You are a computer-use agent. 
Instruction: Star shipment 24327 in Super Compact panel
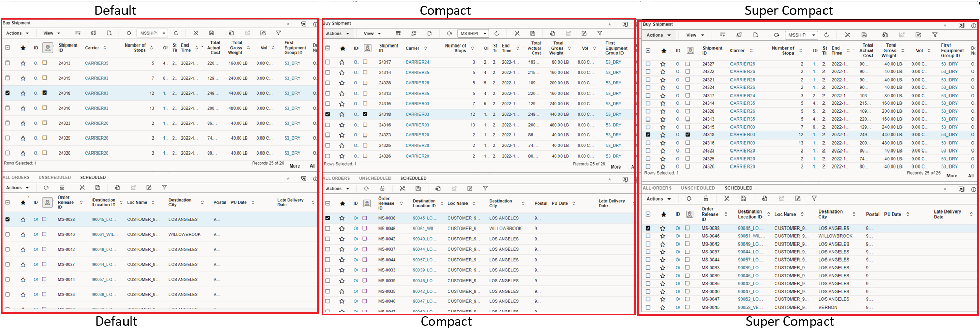(663, 64)
